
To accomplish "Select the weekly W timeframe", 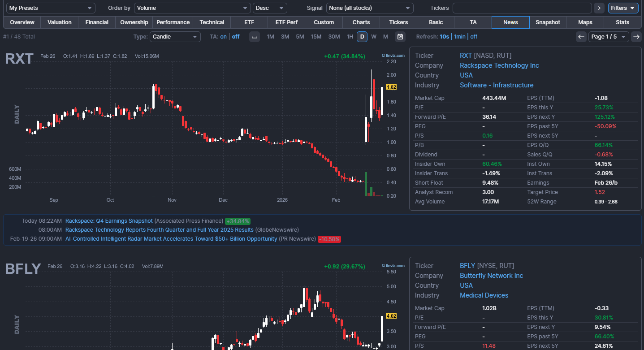I will point(374,37).
